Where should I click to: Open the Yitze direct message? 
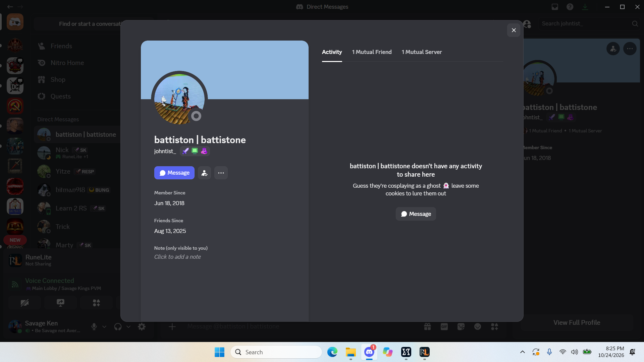coord(77,171)
